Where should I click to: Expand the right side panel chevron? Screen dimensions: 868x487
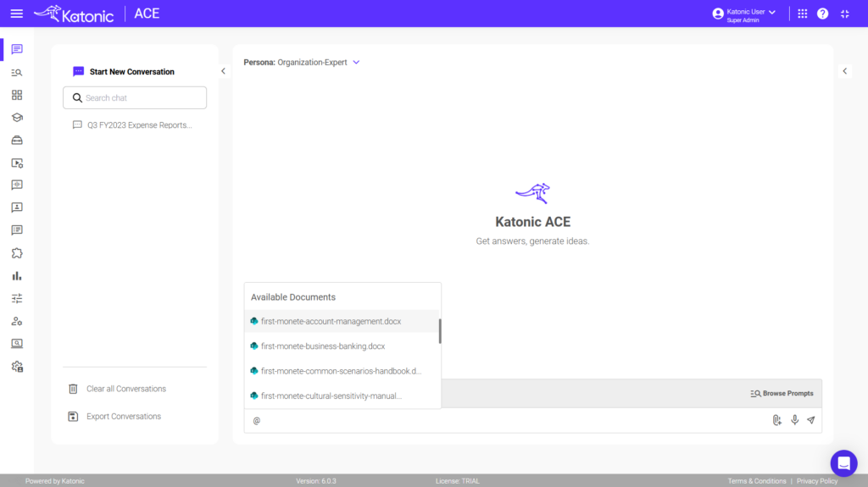(845, 71)
